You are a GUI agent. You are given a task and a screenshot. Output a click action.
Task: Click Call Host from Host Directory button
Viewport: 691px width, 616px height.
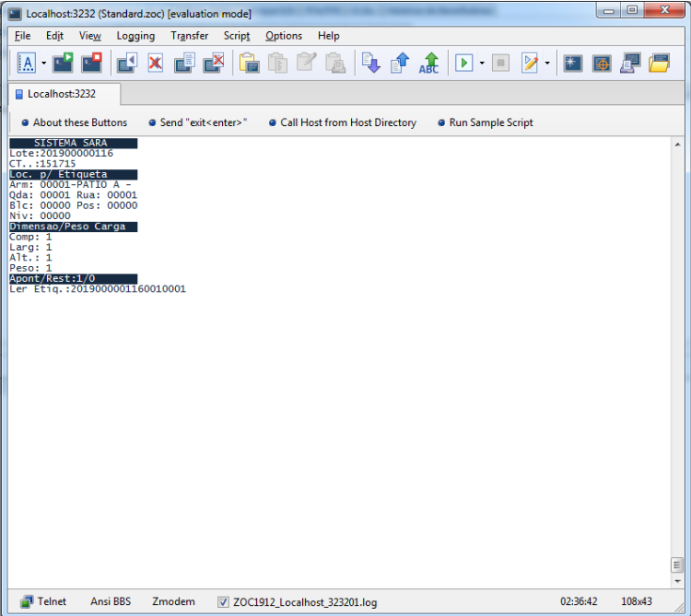click(x=343, y=122)
